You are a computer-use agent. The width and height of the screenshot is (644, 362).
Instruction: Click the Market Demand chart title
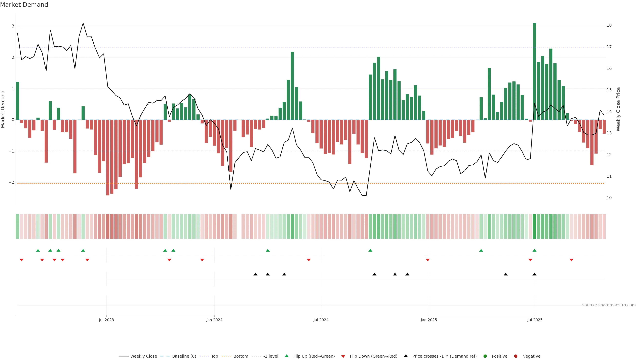(x=24, y=5)
